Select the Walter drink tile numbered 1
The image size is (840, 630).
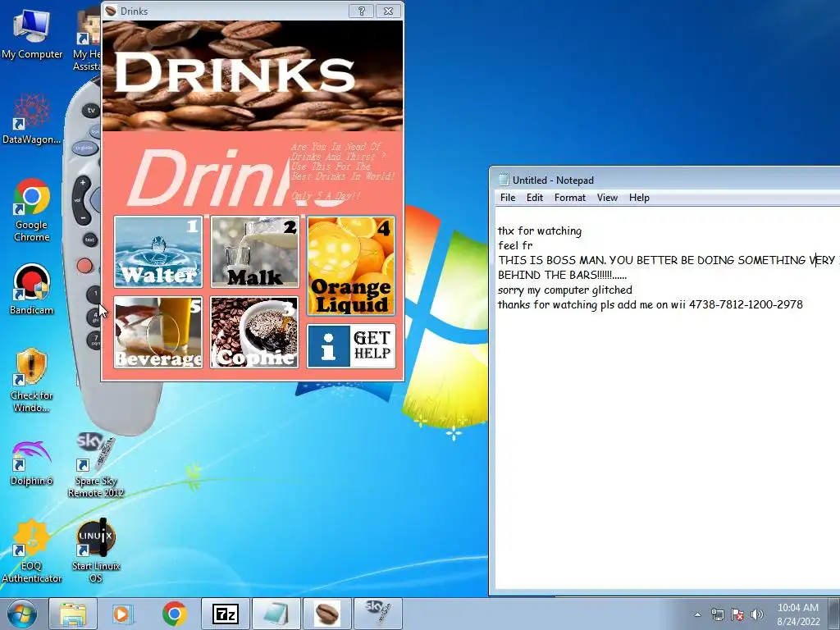point(158,252)
